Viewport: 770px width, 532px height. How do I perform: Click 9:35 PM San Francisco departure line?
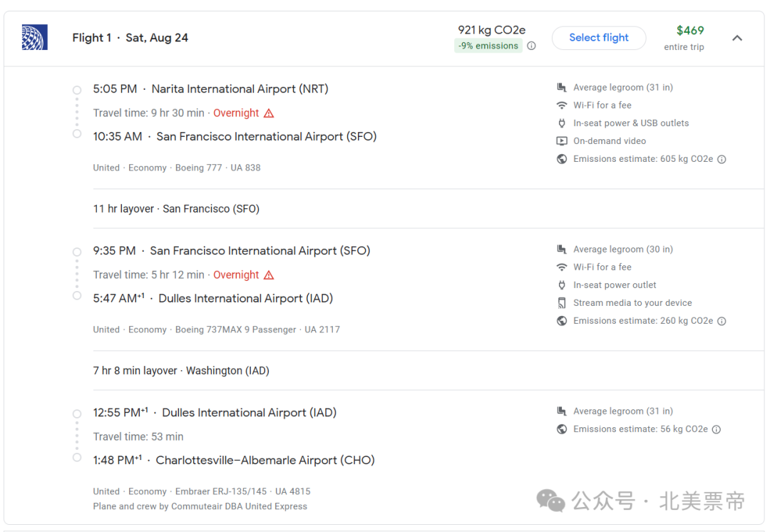232,251
